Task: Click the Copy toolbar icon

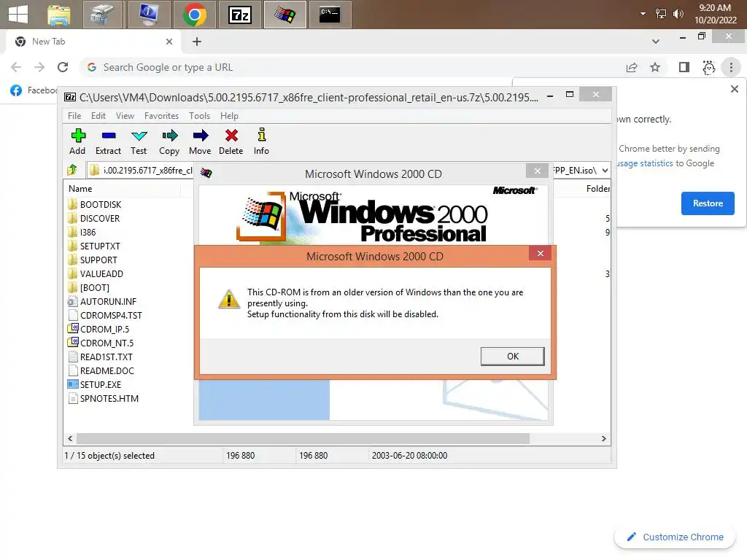Action: [169, 136]
